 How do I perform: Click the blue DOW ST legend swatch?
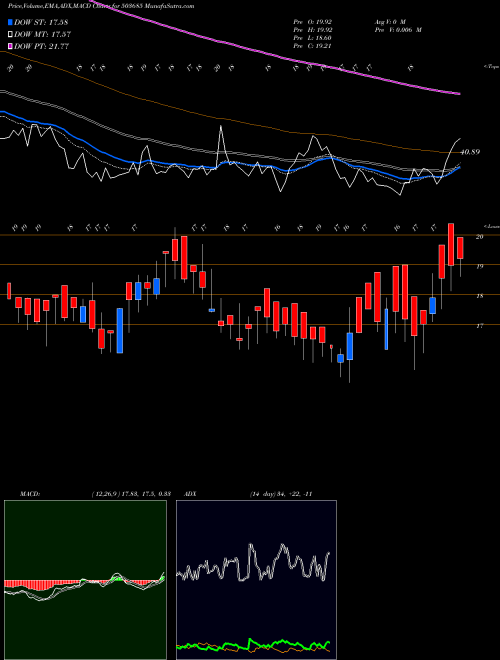(10, 22)
